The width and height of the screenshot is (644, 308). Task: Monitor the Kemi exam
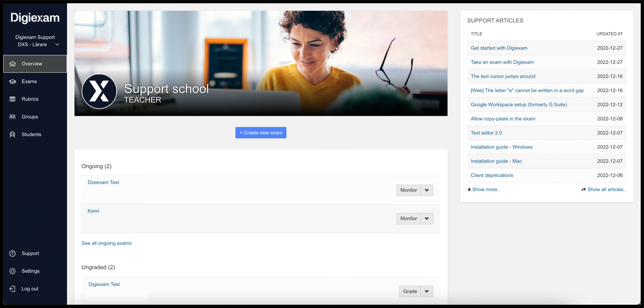[409, 219]
